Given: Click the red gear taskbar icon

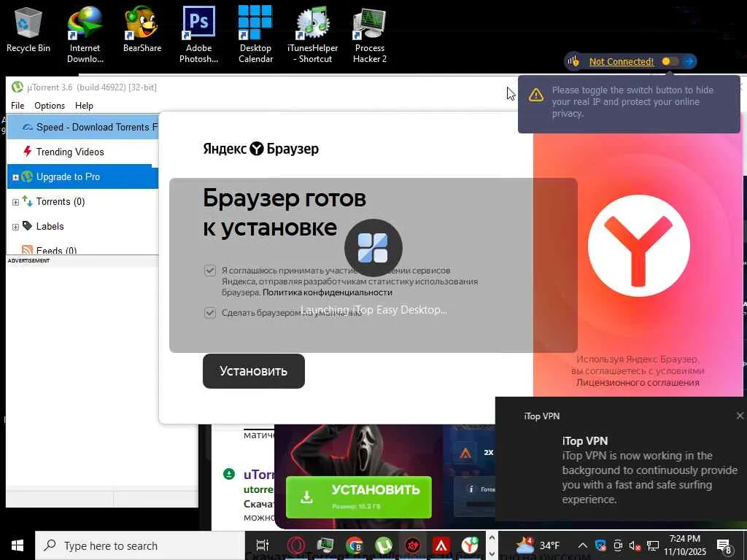Looking at the screenshot, I should (x=412, y=545).
